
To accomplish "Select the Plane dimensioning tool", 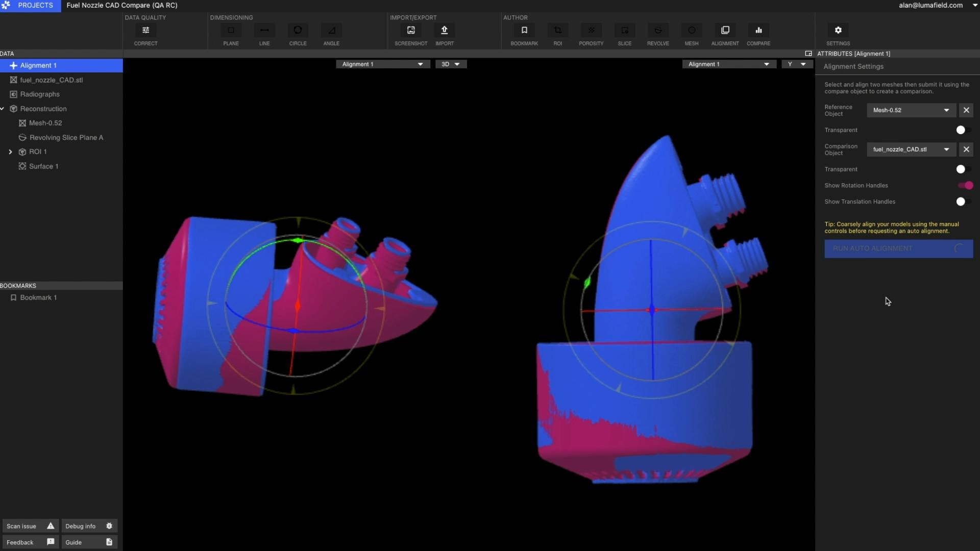I will click(231, 31).
